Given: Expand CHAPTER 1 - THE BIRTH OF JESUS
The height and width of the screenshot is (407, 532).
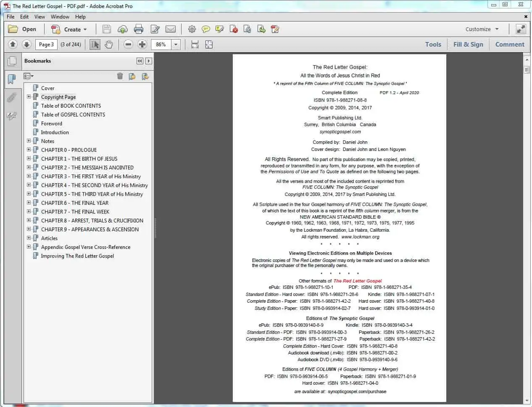Looking at the screenshot, I should pos(29,159).
